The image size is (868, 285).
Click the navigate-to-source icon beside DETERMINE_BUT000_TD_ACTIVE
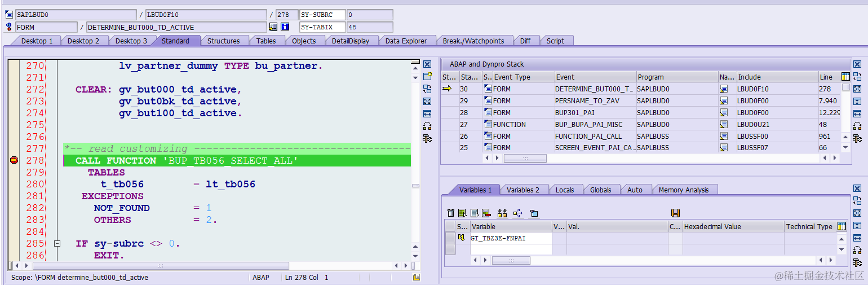[x=273, y=27]
